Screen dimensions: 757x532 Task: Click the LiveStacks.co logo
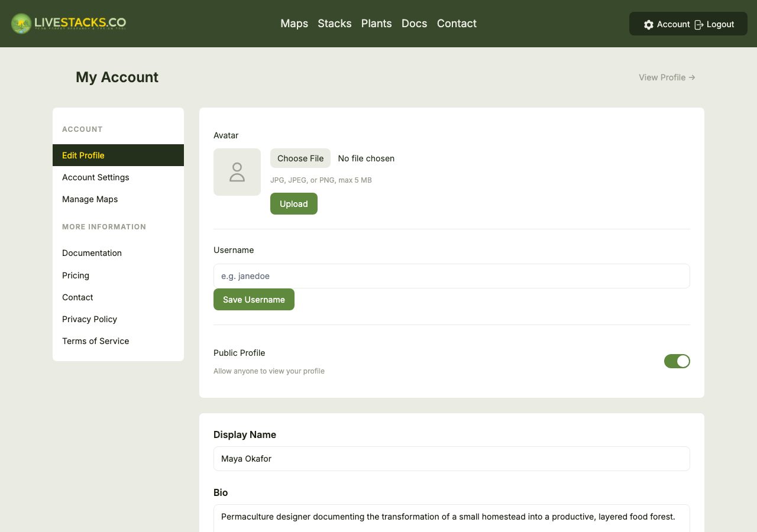(69, 24)
